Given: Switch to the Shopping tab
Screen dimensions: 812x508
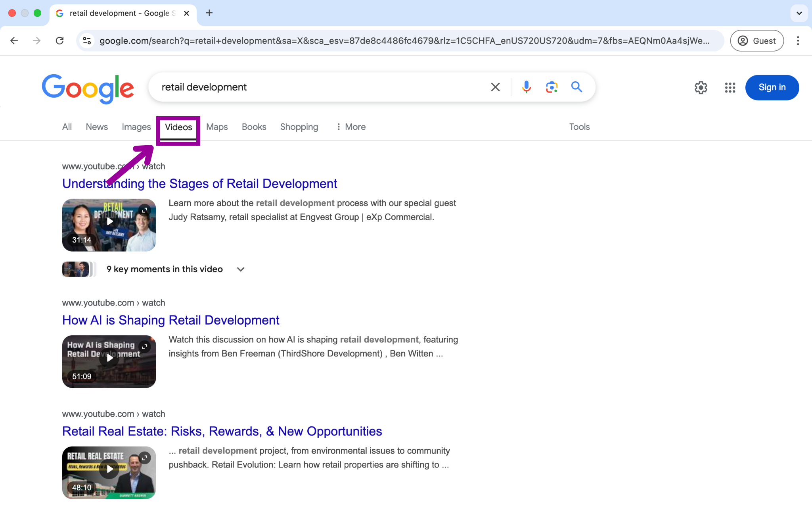Looking at the screenshot, I should click(299, 127).
